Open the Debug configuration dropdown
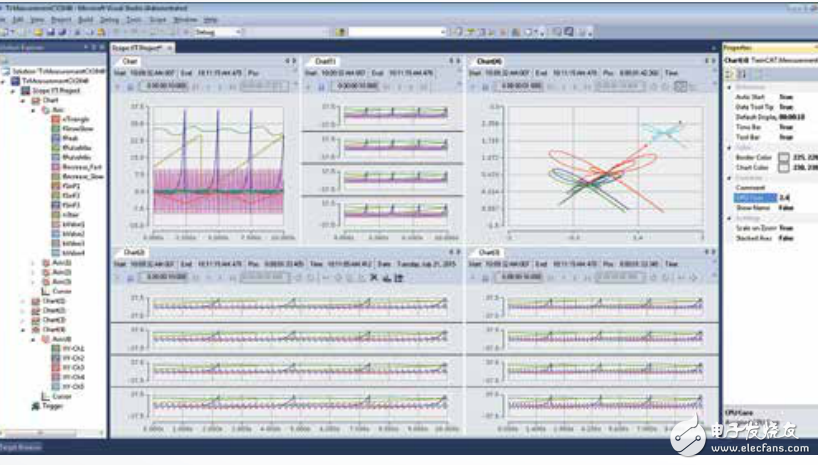This screenshot has width=818, height=465. (x=240, y=32)
